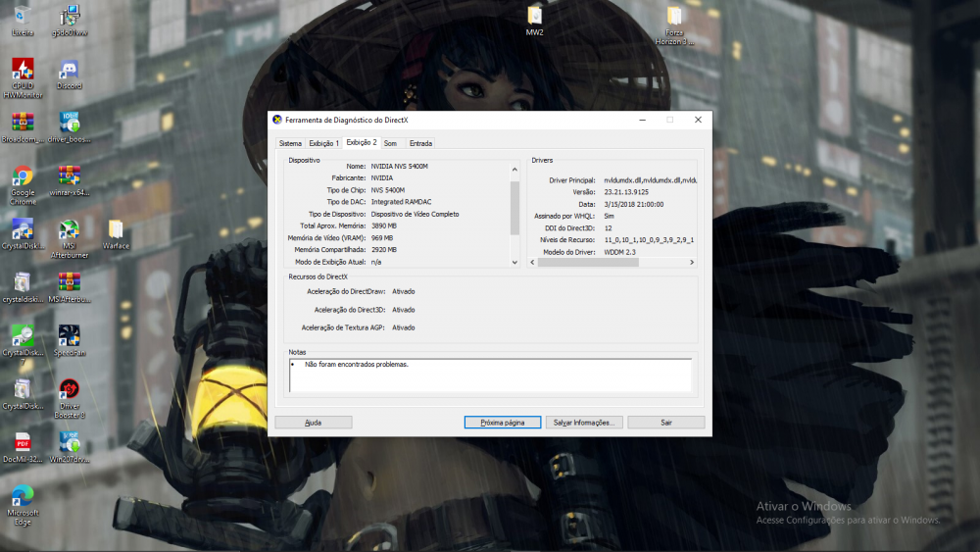Click the 'Aceleração do DirectDraw' Ativado value
980x552 pixels.
click(x=404, y=291)
